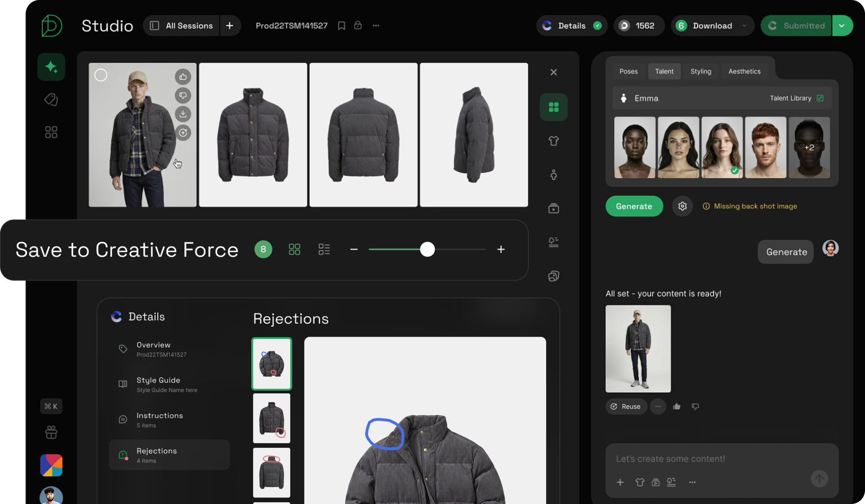The height and width of the screenshot is (504, 865).
Task: Click the image edit icon in vertical toolbar
Action: (x=554, y=242)
